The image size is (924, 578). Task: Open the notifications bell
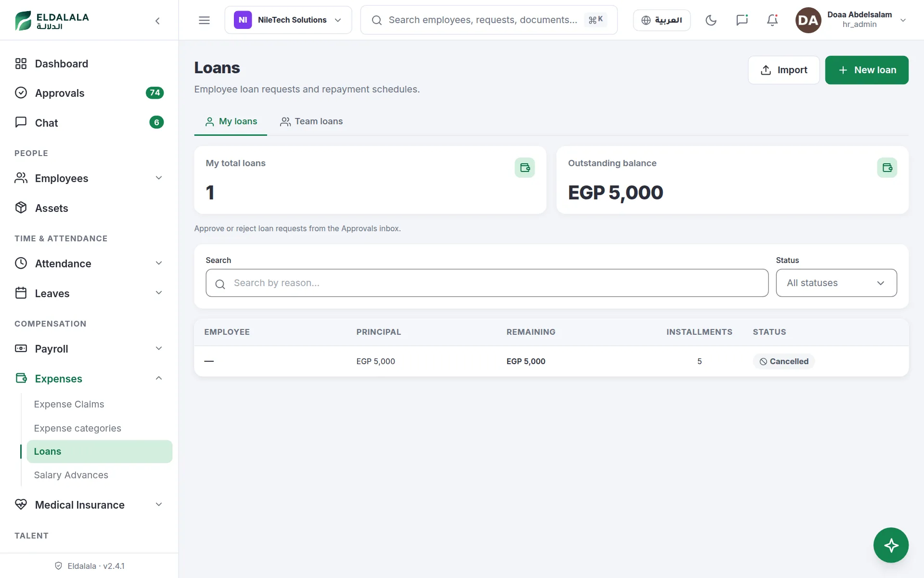772,20
